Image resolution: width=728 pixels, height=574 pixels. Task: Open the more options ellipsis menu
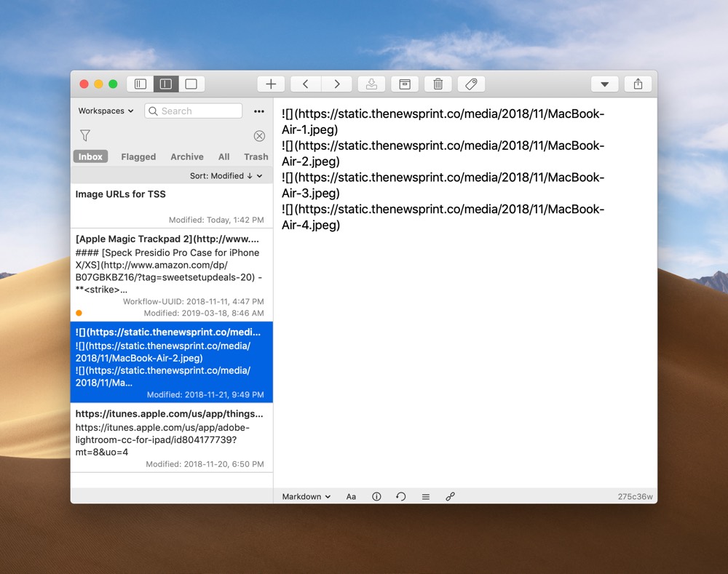(x=259, y=111)
